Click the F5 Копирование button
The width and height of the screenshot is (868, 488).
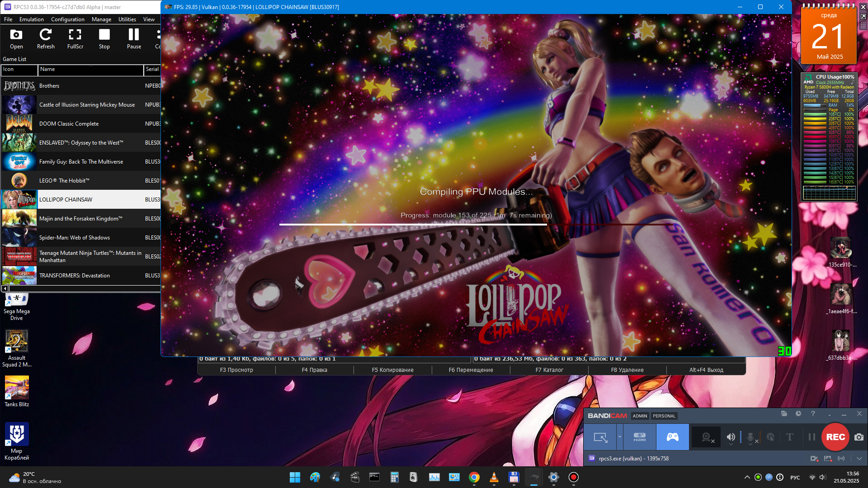pyautogui.click(x=392, y=370)
